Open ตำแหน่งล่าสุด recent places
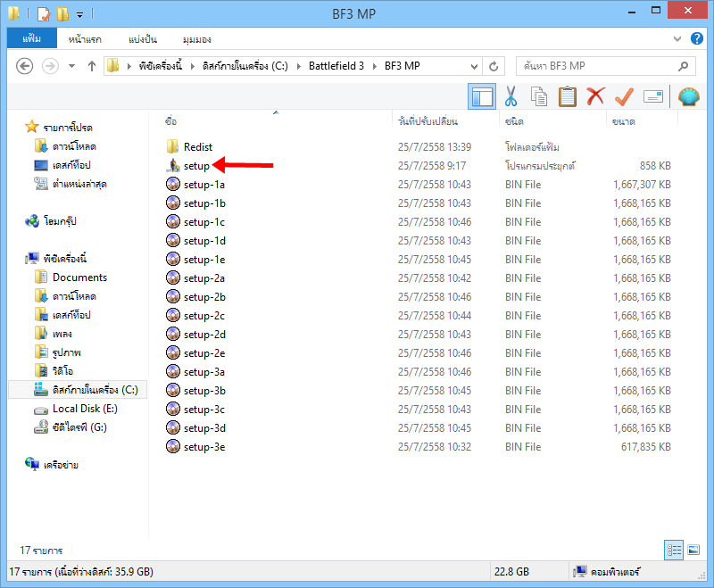Image resolution: width=714 pixels, height=588 pixels. [x=79, y=184]
